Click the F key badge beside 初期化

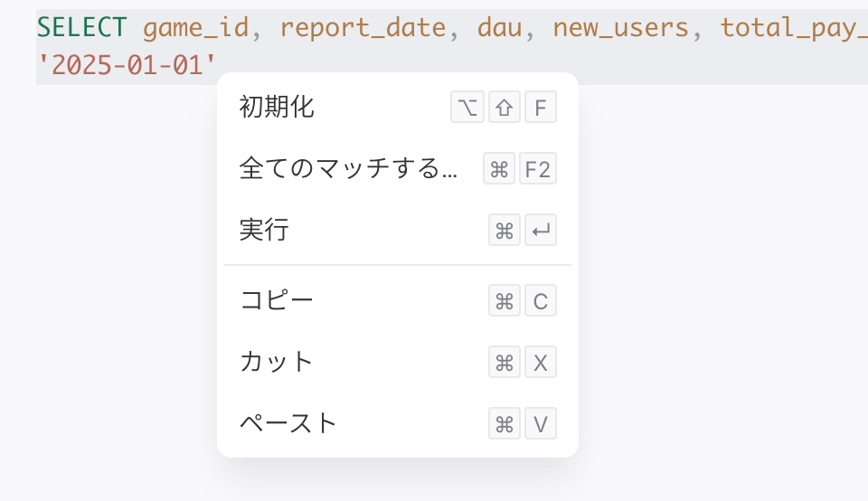click(x=541, y=107)
